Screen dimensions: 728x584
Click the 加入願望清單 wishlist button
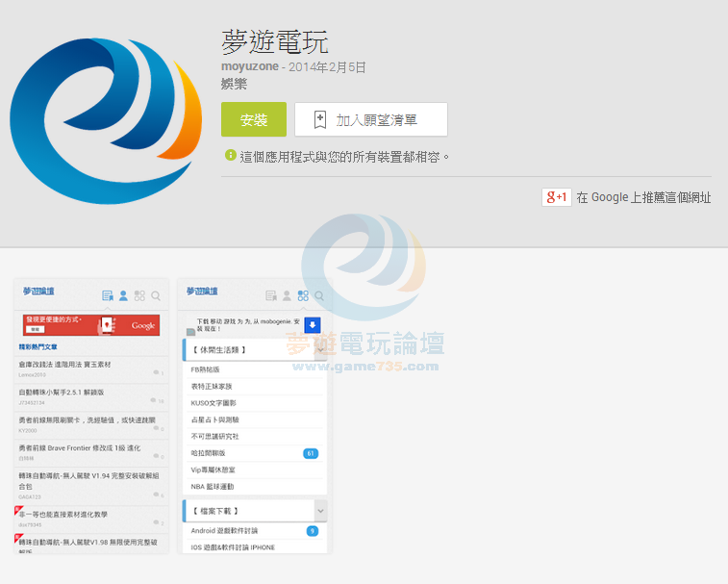click(x=371, y=119)
